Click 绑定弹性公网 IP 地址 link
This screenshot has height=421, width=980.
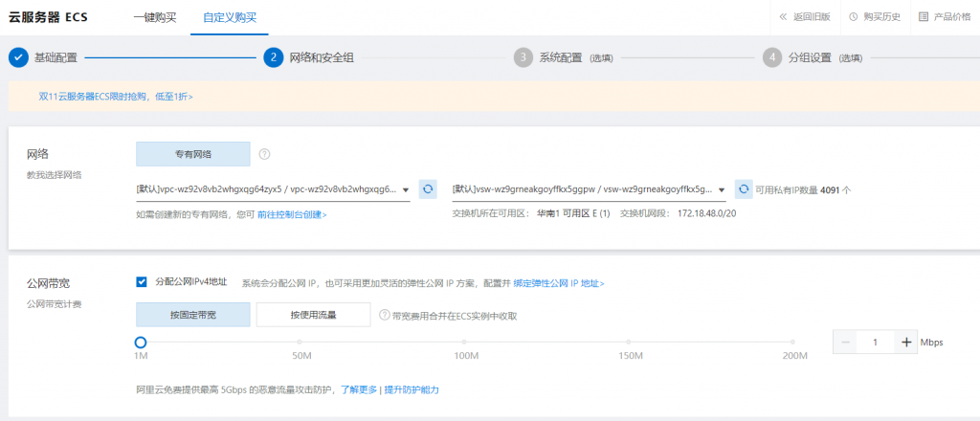(x=559, y=283)
